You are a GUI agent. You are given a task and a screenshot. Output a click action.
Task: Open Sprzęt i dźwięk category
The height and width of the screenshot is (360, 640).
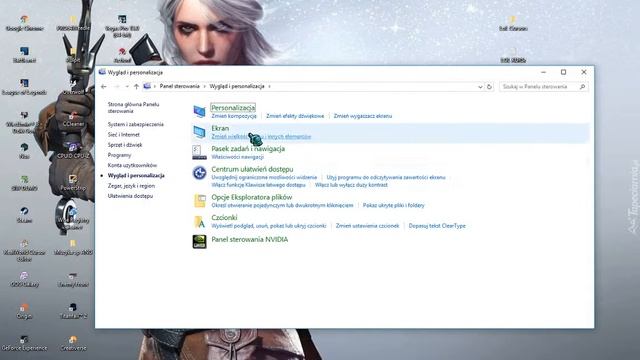(x=125, y=144)
